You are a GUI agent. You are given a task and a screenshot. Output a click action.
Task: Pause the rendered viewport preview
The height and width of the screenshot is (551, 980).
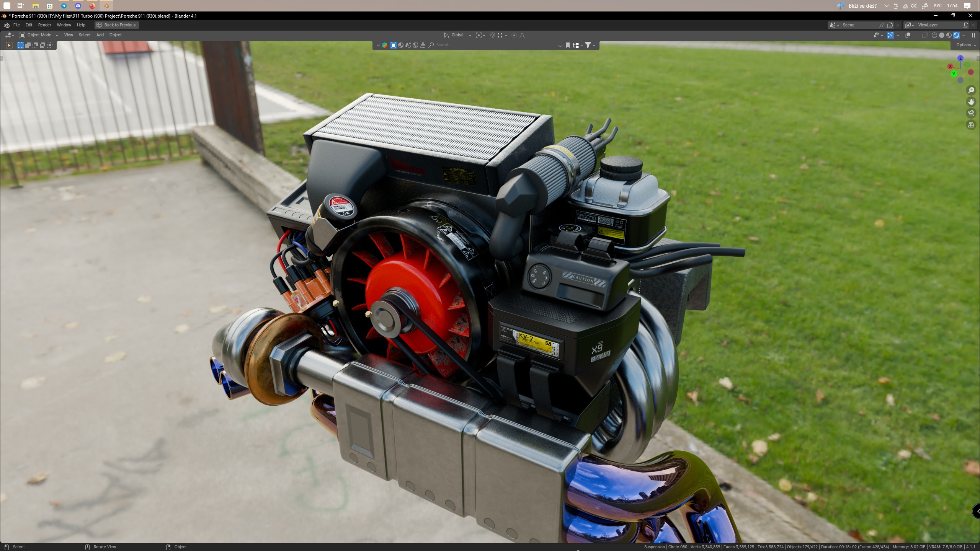coord(973,35)
